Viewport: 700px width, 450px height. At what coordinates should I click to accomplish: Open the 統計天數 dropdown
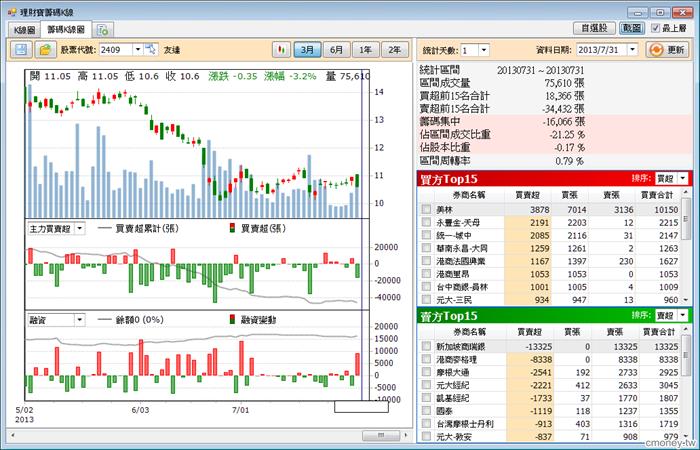tap(484, 50)
